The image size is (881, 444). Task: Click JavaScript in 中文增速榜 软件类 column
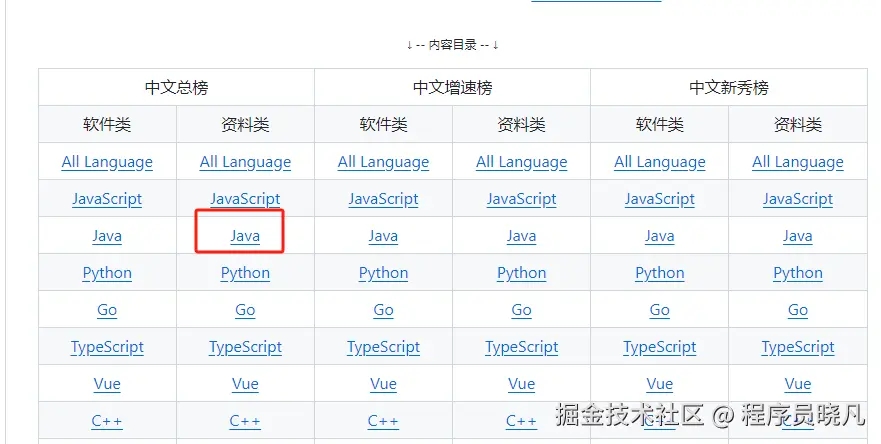point(383,199)
